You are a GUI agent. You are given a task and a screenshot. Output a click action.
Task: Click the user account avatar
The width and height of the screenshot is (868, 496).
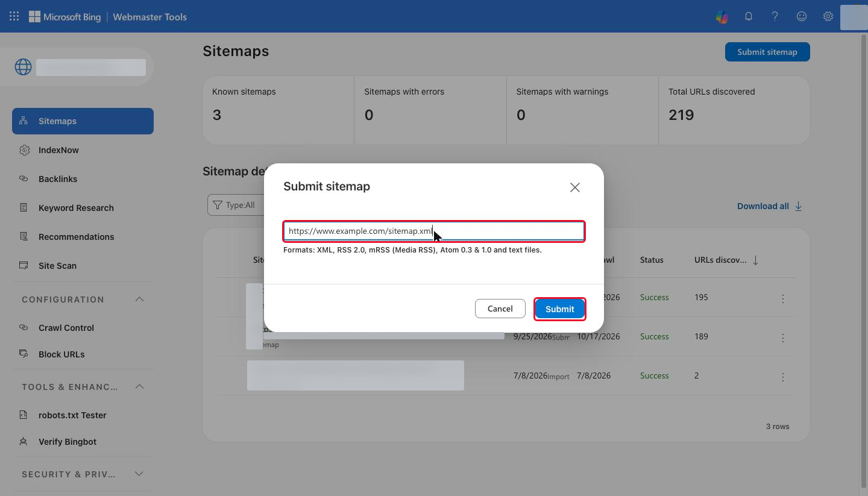(x=853, y=17)
